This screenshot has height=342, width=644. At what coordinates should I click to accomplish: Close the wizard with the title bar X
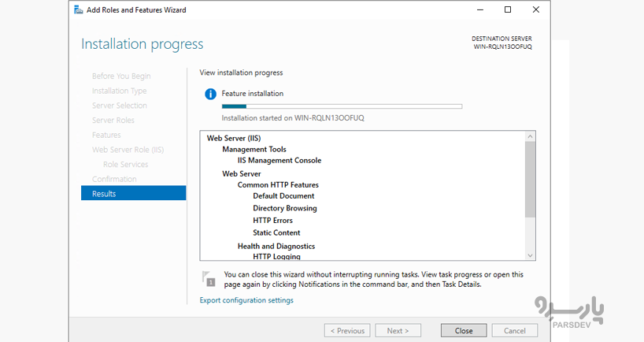click(x=536, y=9)
